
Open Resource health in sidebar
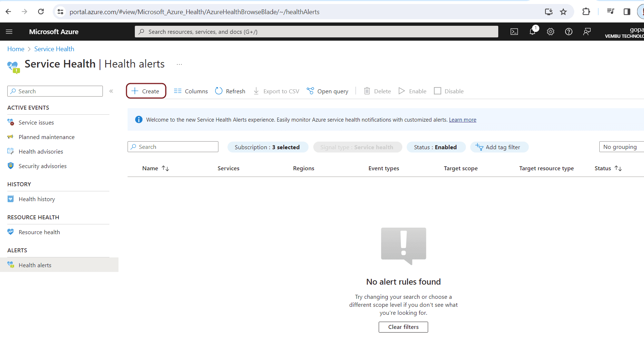tap(39, 232)
